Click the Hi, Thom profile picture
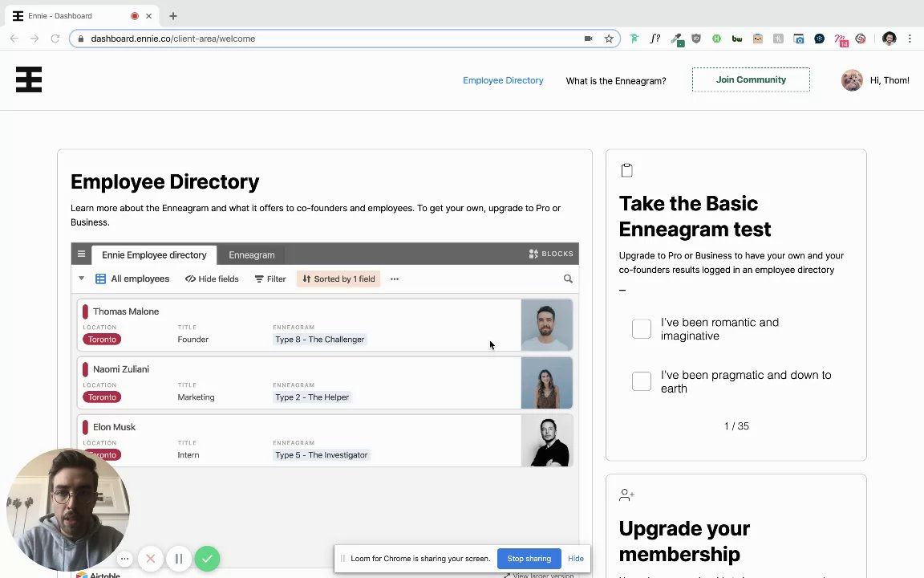 click(852, 80)
